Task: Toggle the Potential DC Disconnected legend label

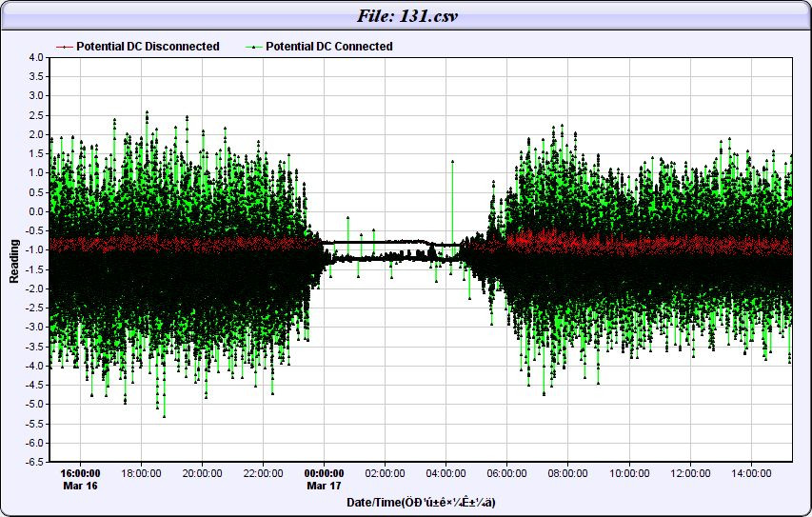Action: tap(148, 46)
